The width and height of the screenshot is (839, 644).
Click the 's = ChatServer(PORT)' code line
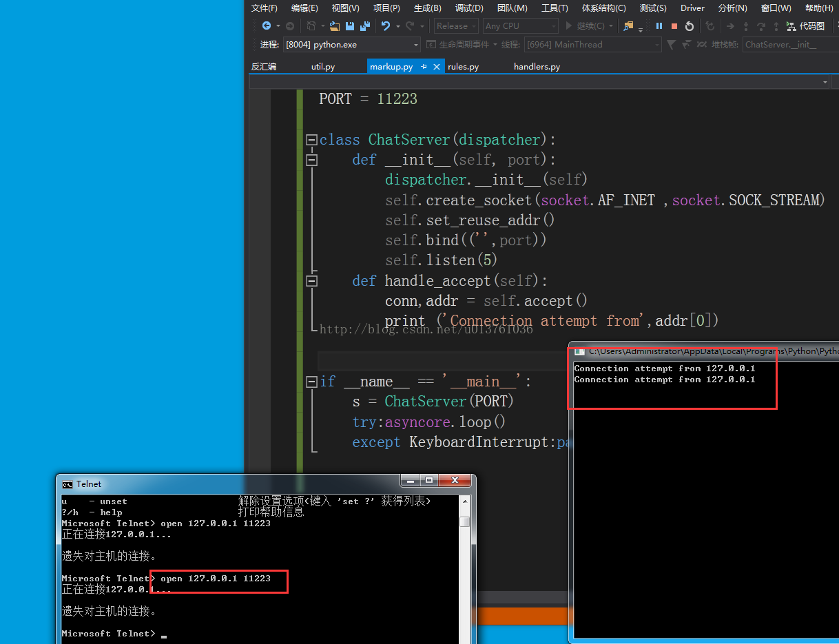433,401
